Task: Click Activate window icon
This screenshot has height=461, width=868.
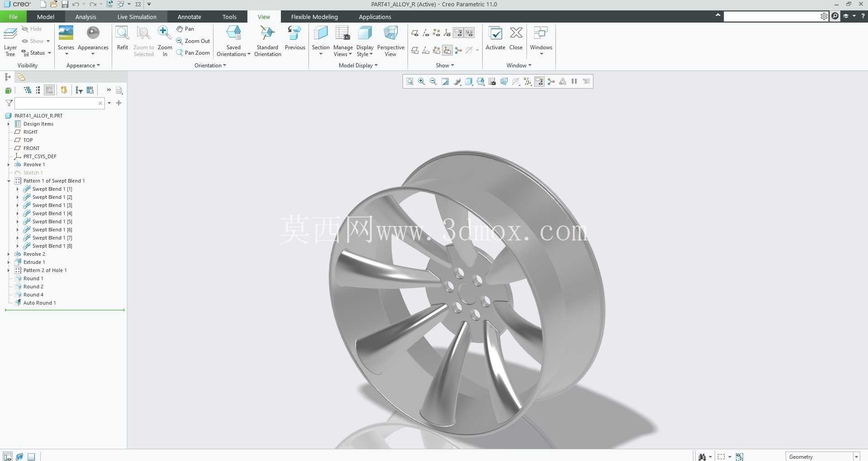Action: pos(495,33)
